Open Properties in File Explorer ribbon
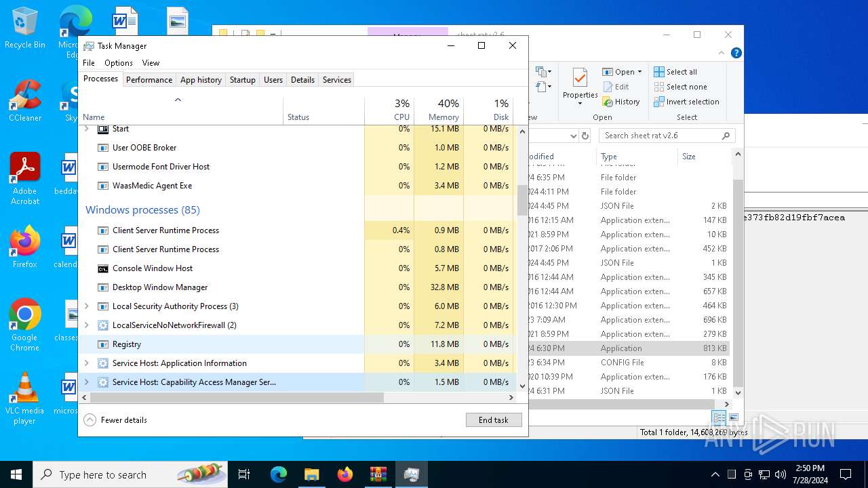The width and height of the screenshot is (868, 488). [580, 85]
